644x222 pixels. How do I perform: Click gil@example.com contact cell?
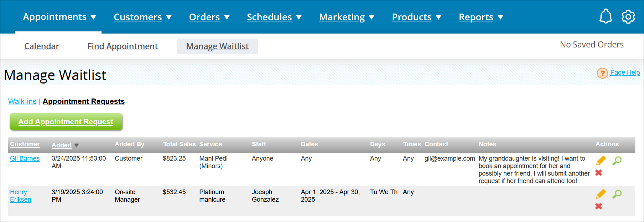click(450, 158)
